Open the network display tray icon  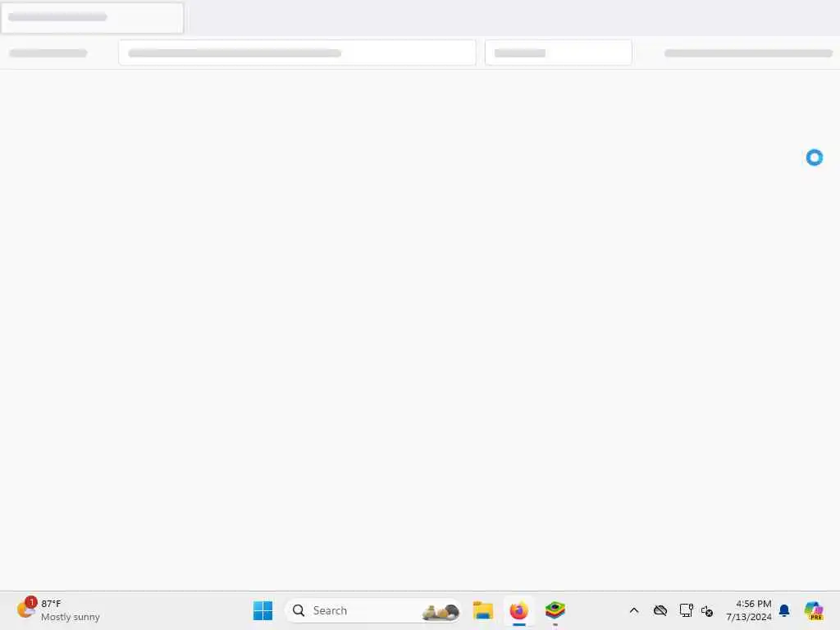686,610
